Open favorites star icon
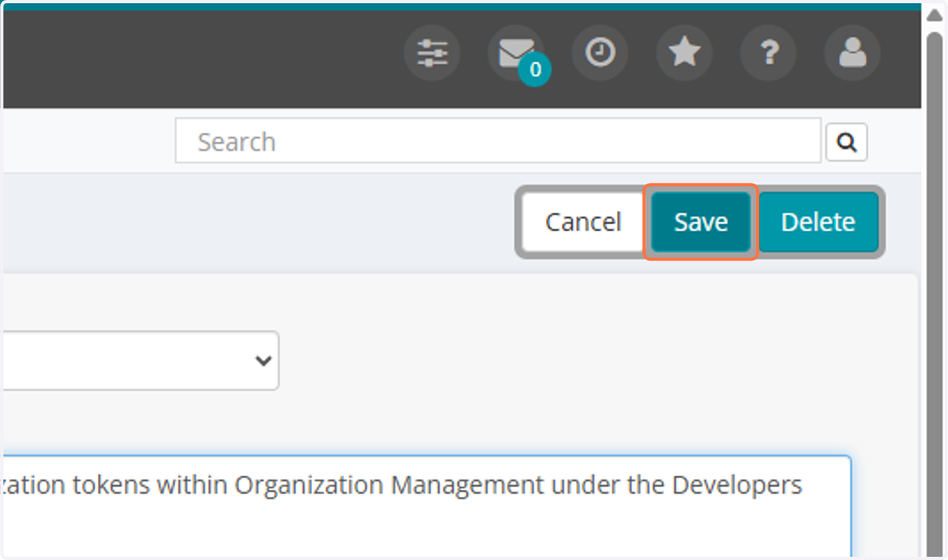Screen dimensions: 948x560 pyautogui.click(x=684, y=54)
